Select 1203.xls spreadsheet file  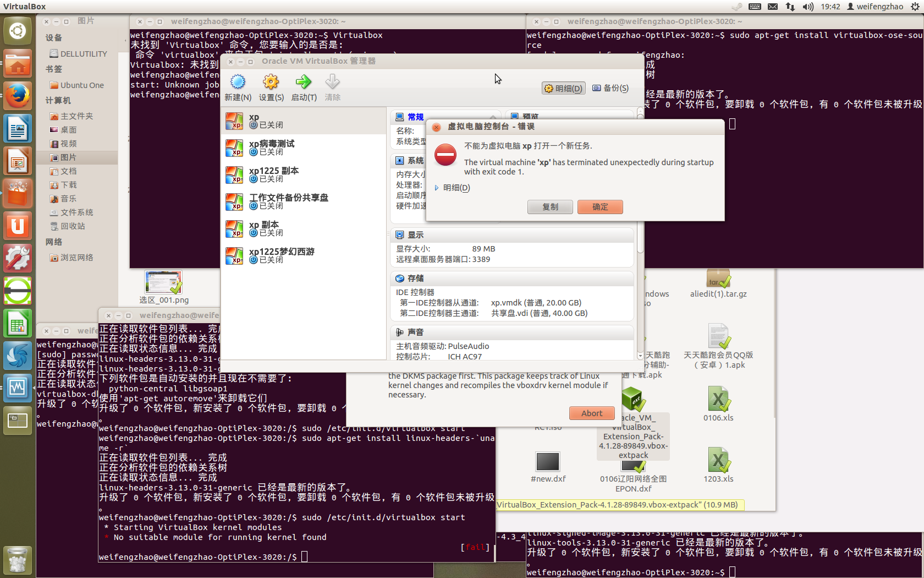tap(718, 465)
